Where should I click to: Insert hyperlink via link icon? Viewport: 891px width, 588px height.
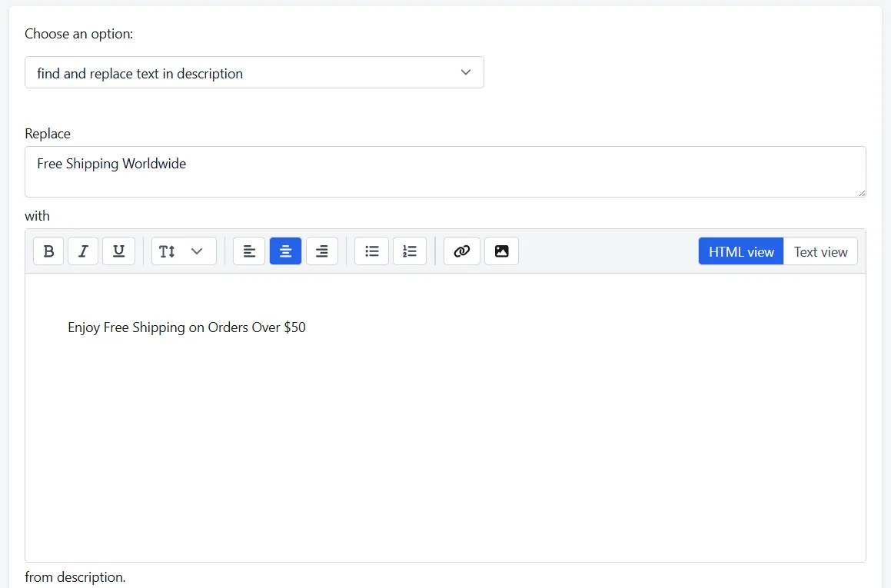(461, 251)
